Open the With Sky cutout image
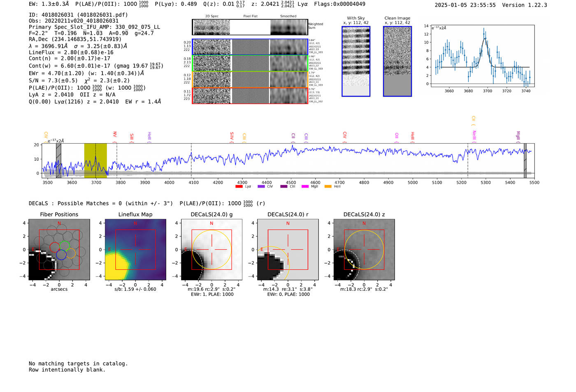The height and width of the screenshot is (392, 576). pyautogui.click(x=356, y=61)
